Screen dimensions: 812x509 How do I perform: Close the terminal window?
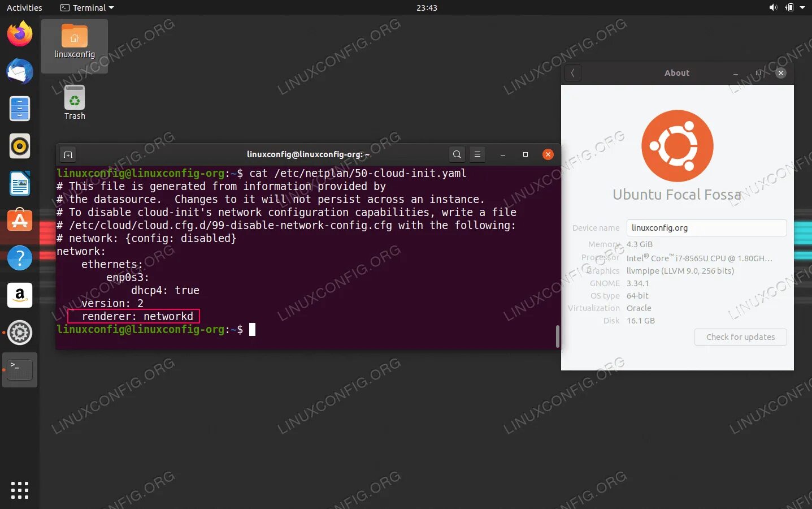(x=548, y=154)
